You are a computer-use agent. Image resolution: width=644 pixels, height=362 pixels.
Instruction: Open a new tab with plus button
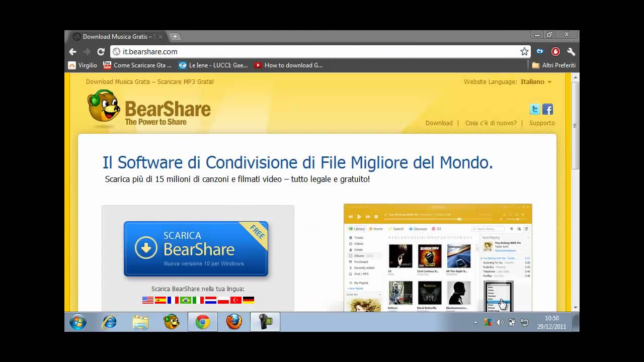[175, 37]
